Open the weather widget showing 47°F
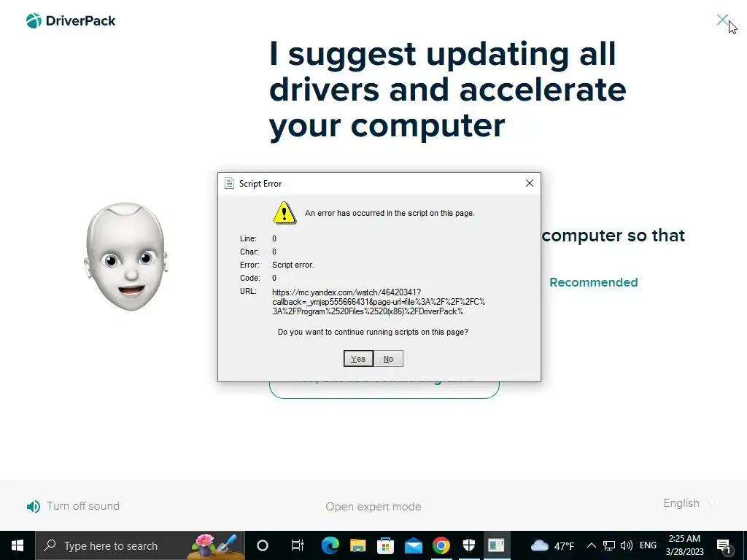747x560 pixels. (x=552, y=545)
